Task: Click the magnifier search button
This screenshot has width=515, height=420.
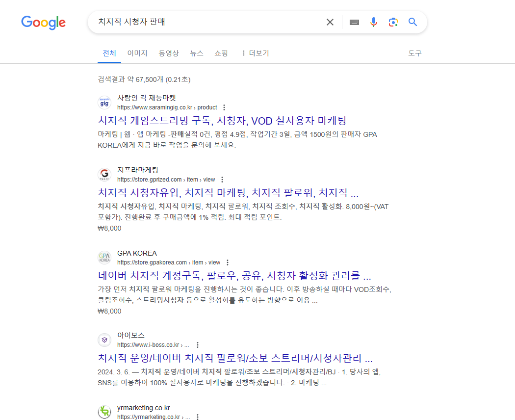Action: pyautogui.click(x=412, y=22)
